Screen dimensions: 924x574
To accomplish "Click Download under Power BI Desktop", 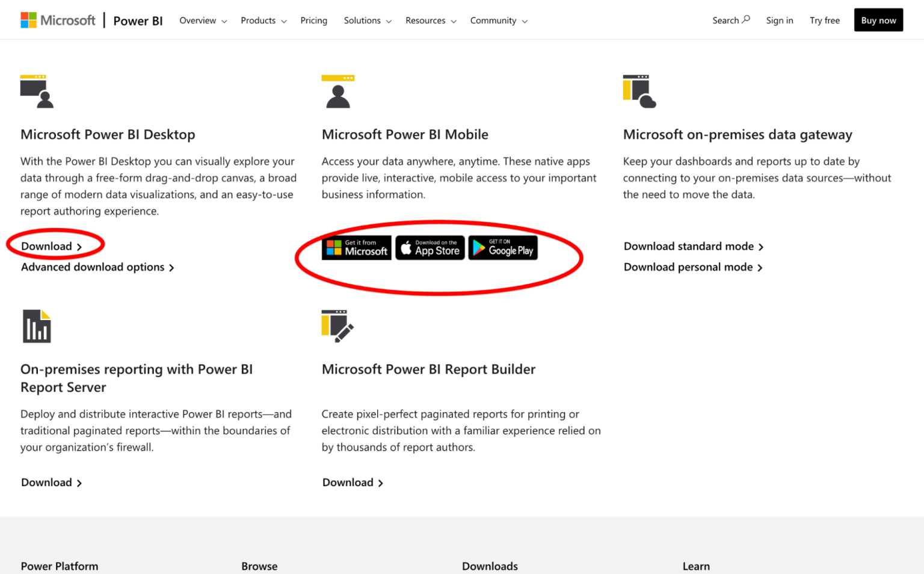I will pos(47,246).
